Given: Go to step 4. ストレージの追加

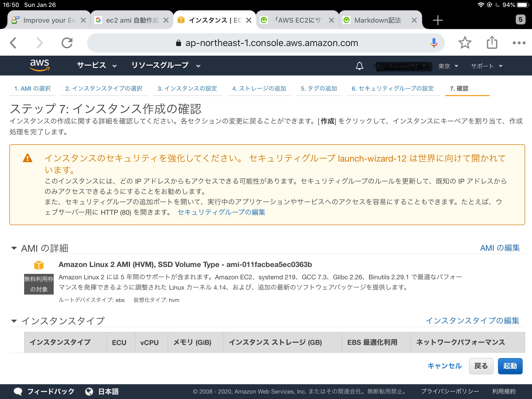Looking at the screenshot, I should (259, 88).
